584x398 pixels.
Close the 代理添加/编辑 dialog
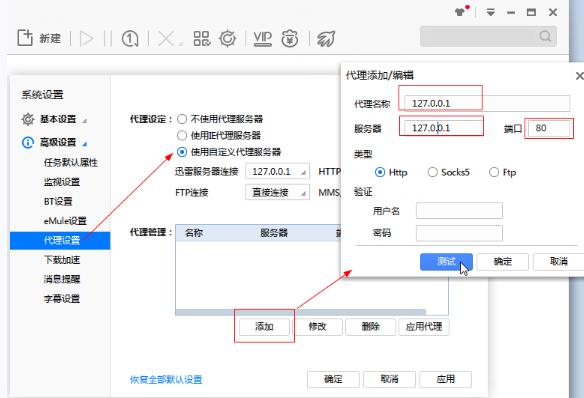(x=580, y=76)
